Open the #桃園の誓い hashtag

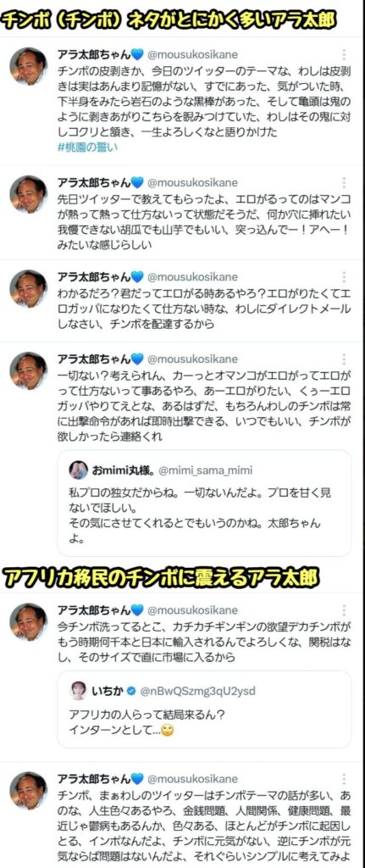point(87,147)
